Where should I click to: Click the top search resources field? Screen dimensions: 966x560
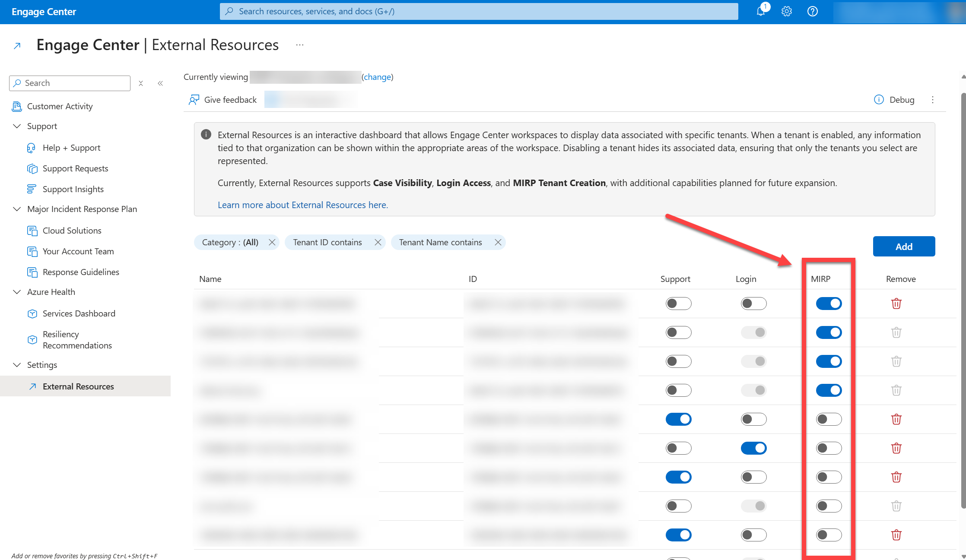(479, 11)
